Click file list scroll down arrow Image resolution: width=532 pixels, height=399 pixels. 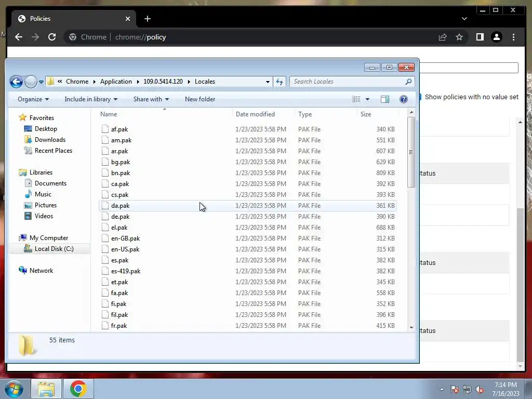pyautogui.click(x=411, y=327)
